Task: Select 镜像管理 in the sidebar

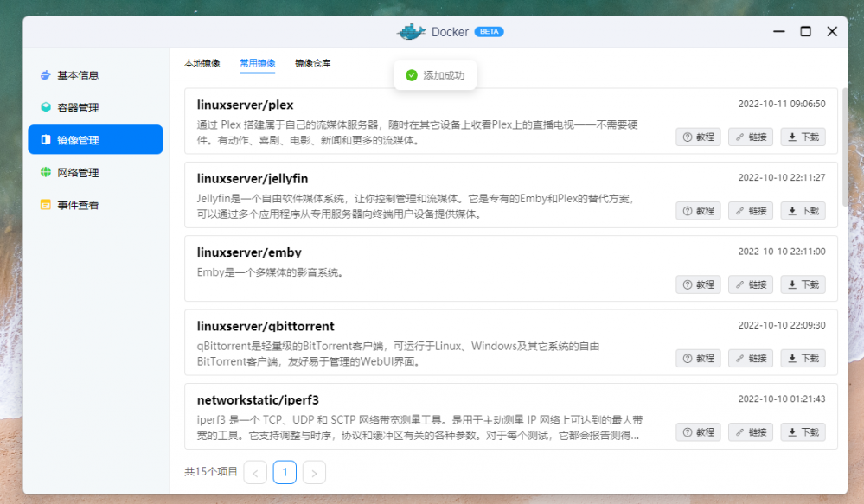Action: point(95,139)
